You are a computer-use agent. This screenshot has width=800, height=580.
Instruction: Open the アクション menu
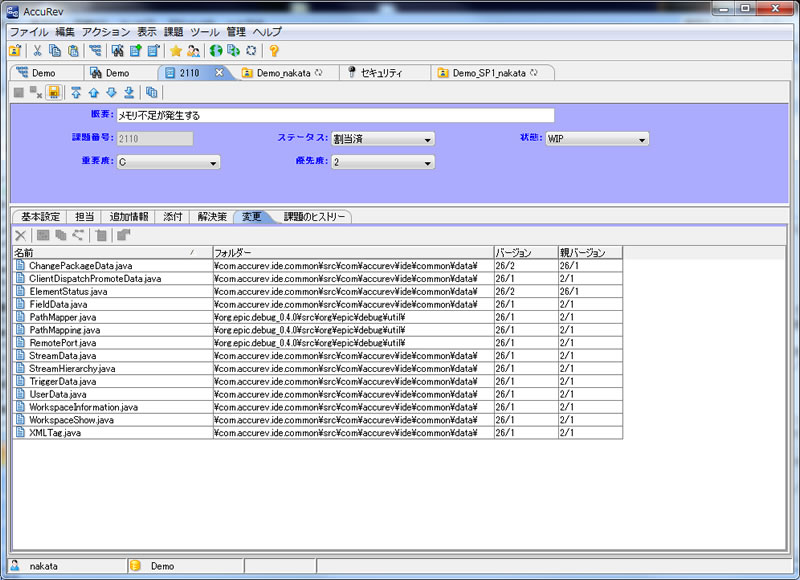pos(106,32)
